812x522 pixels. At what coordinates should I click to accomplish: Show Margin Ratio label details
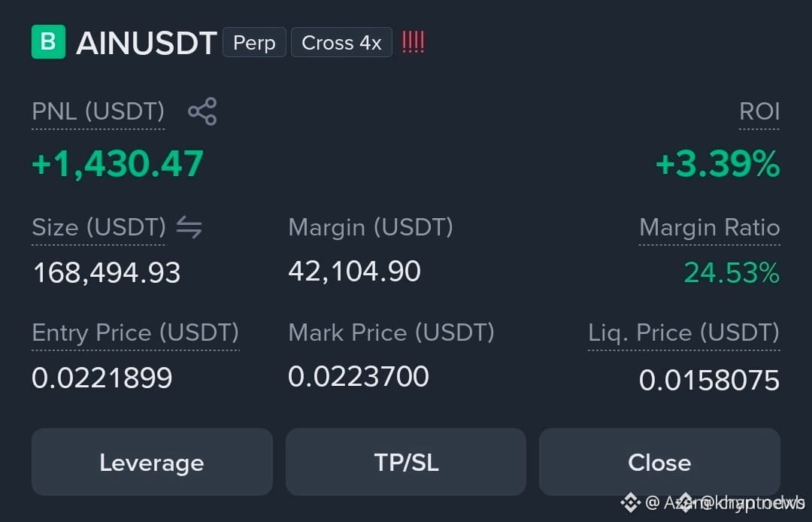coord(710,228)
